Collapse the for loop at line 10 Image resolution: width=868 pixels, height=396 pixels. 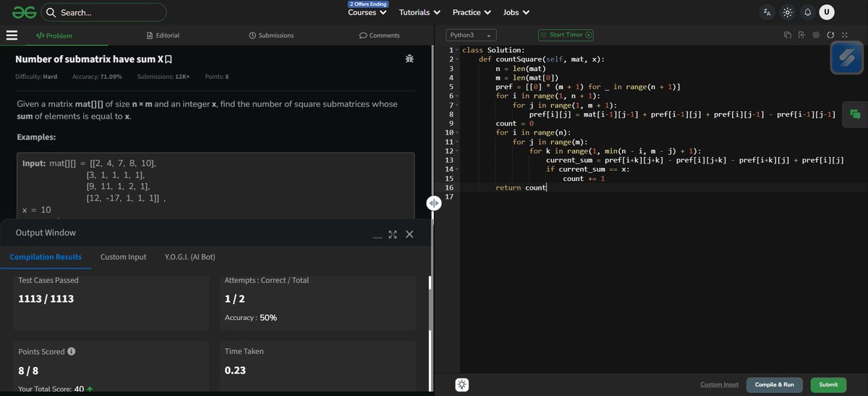456,132
